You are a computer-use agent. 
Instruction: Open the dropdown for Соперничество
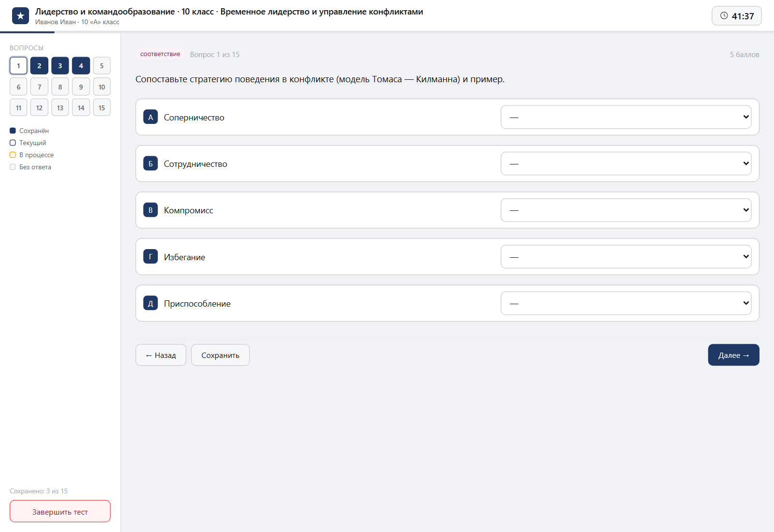(x=626, y=117)
